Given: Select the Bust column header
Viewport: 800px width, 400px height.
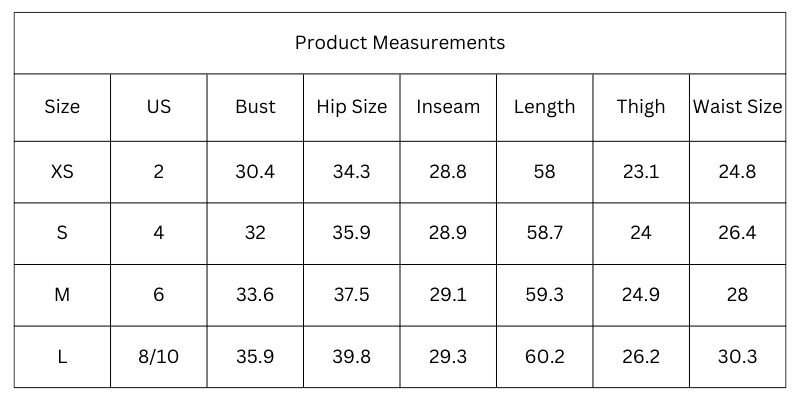Looking at the screenshot, I should click(x=255, y=107).
